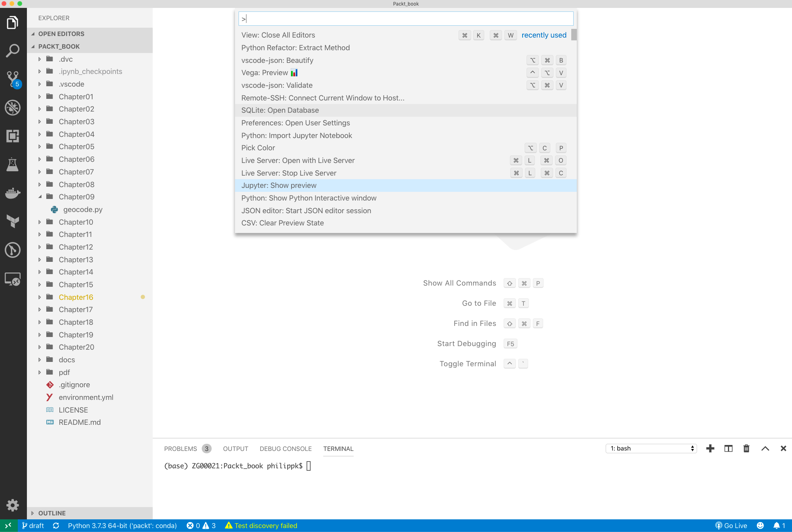Switch to the Problems tab
The height and width of the screenshot is (532, 792).
180,449
